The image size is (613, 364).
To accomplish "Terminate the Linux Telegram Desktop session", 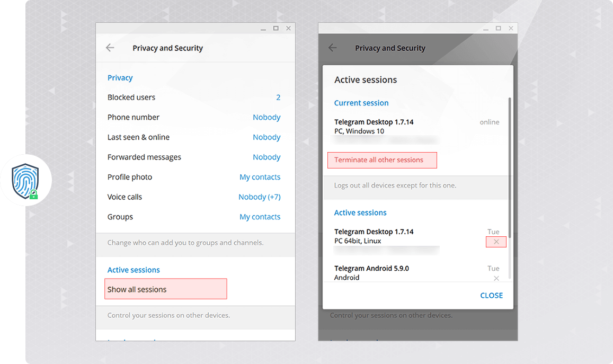I will tap(496, 242).
